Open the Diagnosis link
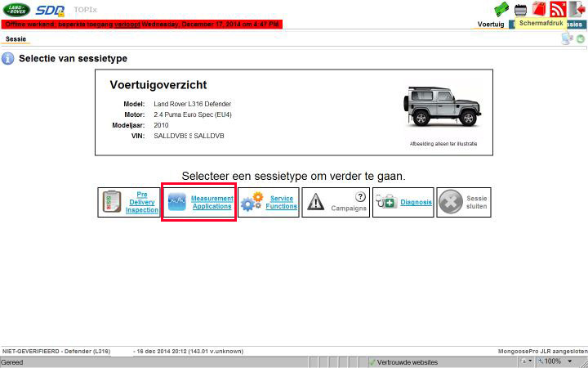Screen dimensions: 588x368 click(416, 202)
